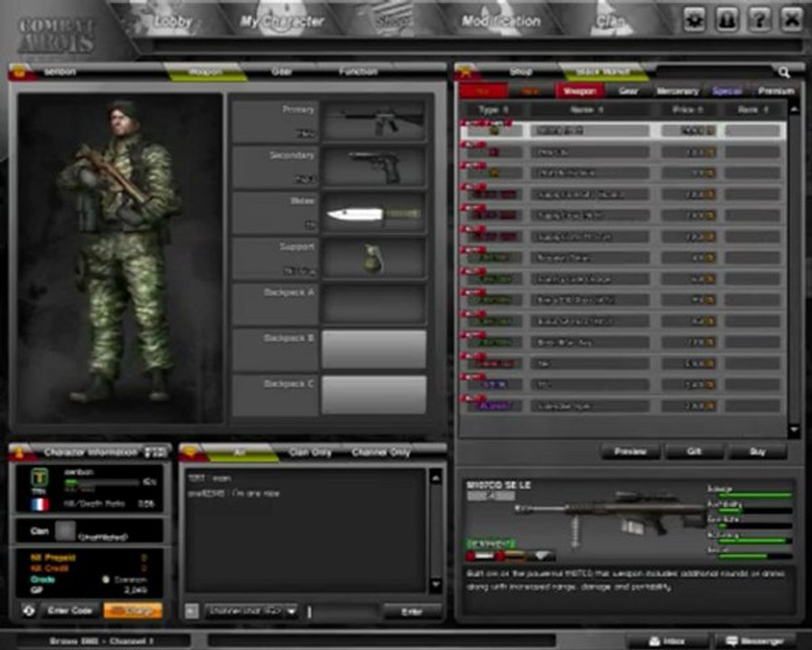Click the M107CG SE LE weapon preview image
Screen dimensions: 812x650
click(611, 518)
